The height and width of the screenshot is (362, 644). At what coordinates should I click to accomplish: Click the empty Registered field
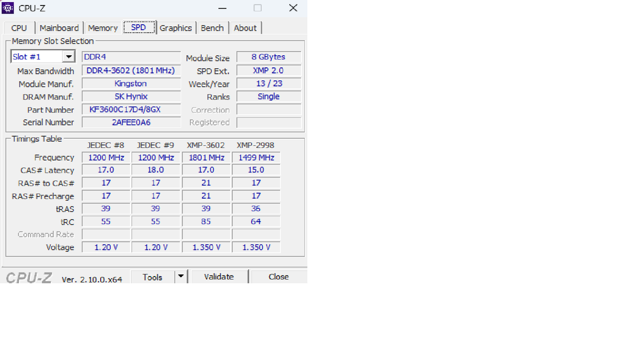[x=269, y=122]
